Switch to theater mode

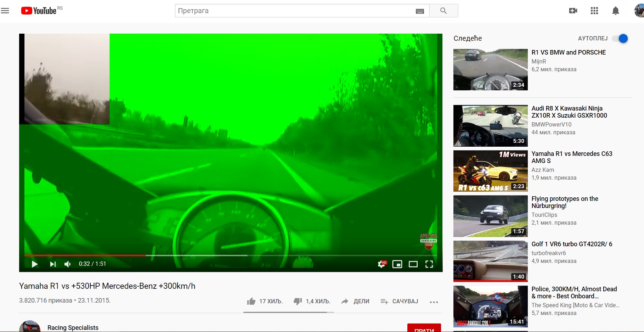[413, 264]
